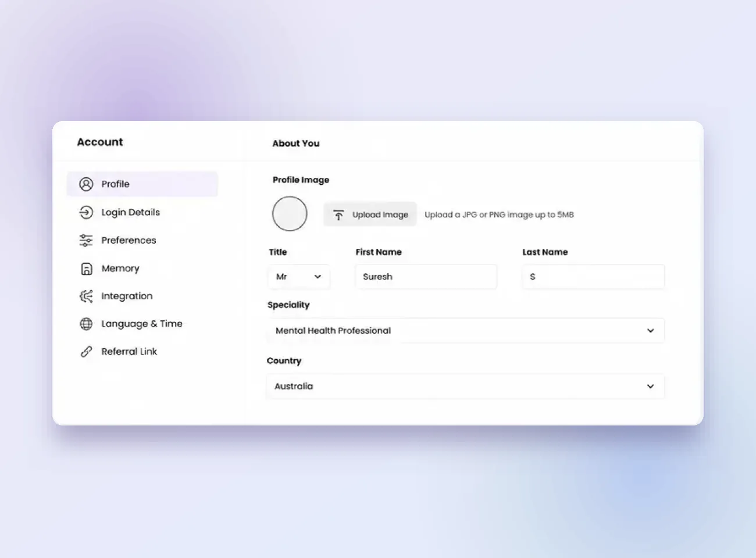Click the Account heading text
756x558 pixels.
tap(100, 142)
